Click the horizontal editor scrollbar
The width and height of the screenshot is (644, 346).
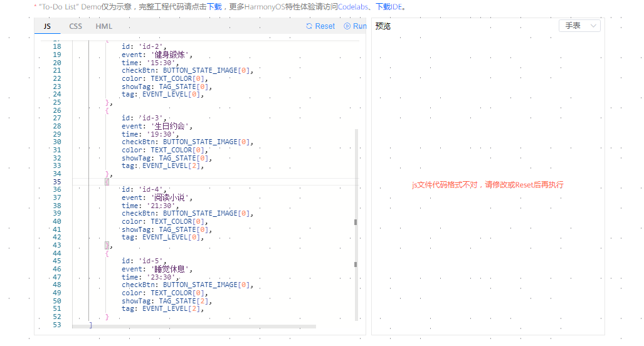click(x=194, y=327)
